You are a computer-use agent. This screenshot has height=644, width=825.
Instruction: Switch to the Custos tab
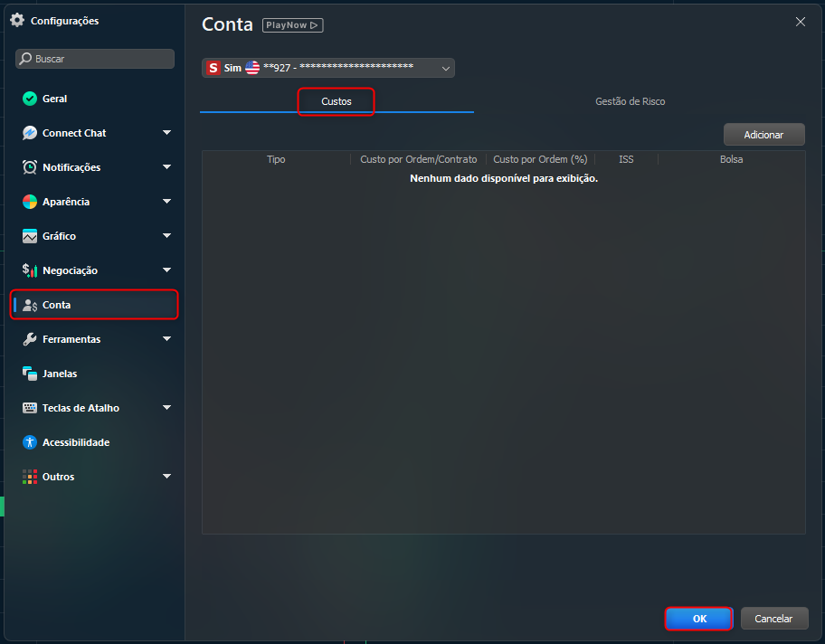click(337, 101)
